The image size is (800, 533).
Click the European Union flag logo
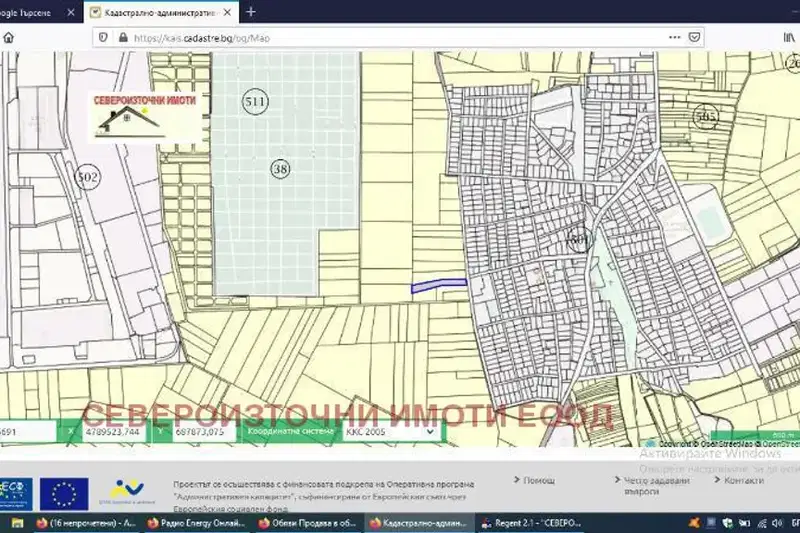(64, 494)
